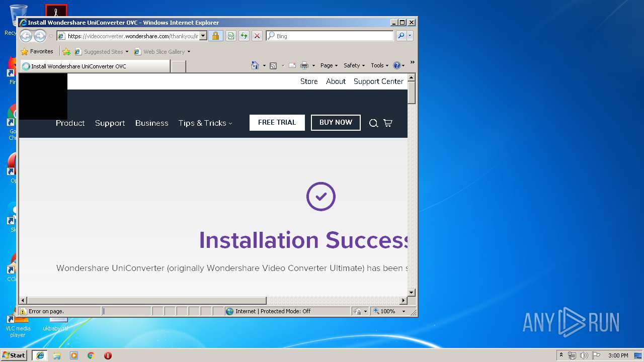This screenshot has height=362, width=644.
Task: Click the horizontal scrollbar left arrow
Action: pyautogui.click(x=23, y=300)
